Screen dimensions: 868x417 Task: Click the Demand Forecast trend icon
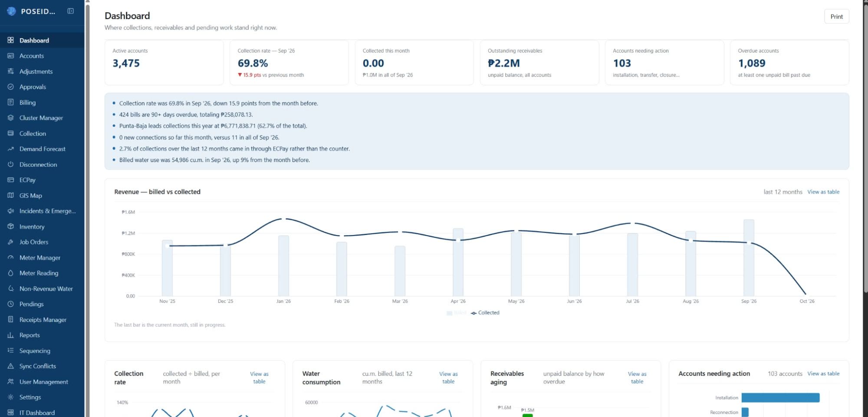click(x=11, y=149)
